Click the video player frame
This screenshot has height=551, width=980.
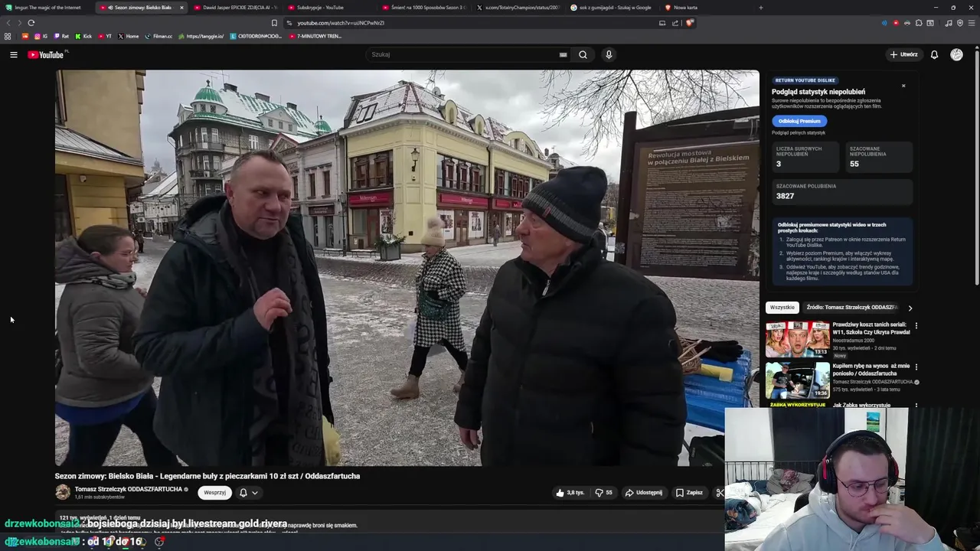[407, 268]
